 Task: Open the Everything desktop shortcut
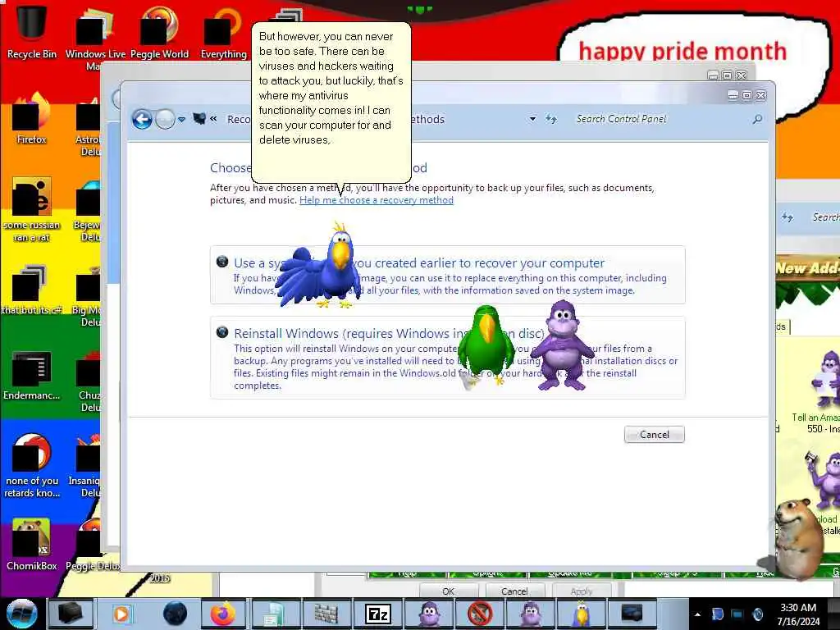tap(223, 32)
